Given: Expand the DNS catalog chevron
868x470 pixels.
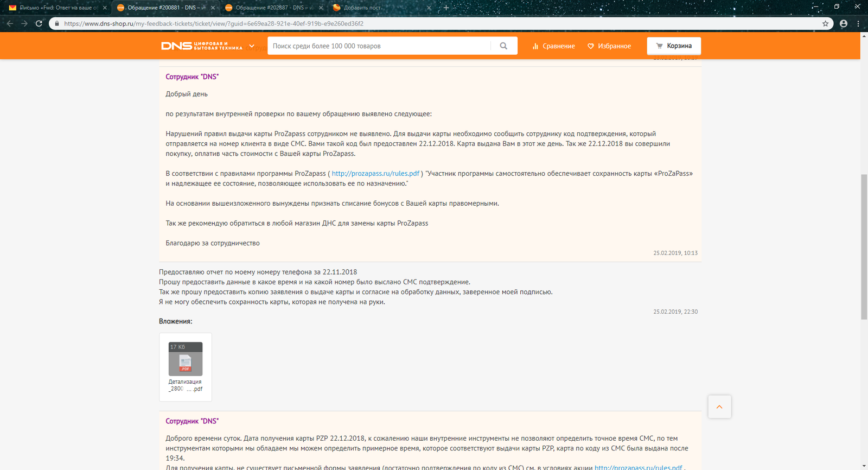Looking at the screenshot, I should pyautogui.click(x=252, y=46).
